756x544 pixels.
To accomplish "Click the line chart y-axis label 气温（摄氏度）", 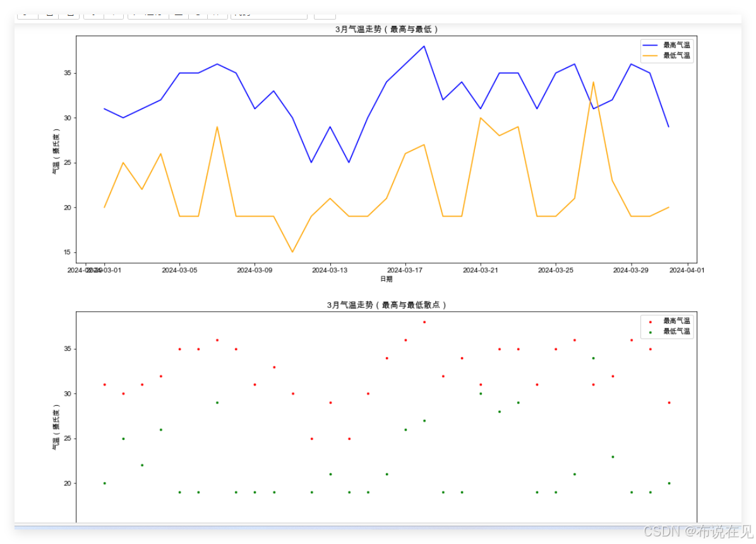I will (56, 151).
